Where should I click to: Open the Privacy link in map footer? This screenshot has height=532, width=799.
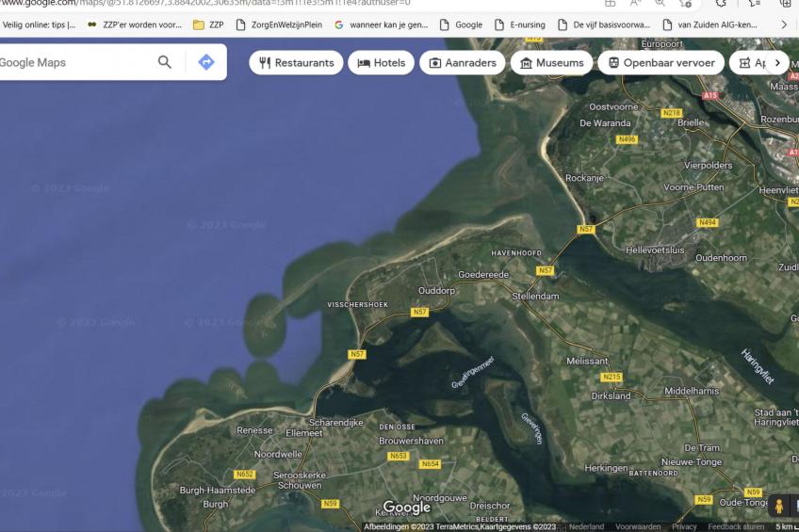(684, 527)
